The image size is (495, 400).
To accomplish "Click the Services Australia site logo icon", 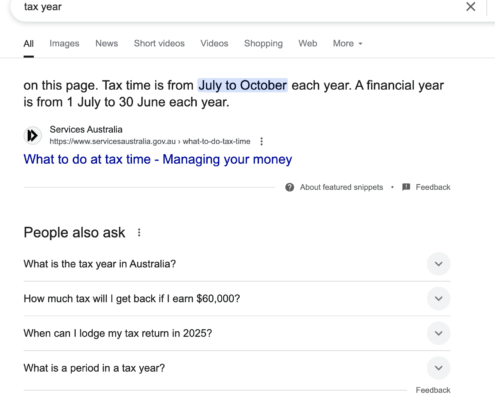I will [32, 136].
